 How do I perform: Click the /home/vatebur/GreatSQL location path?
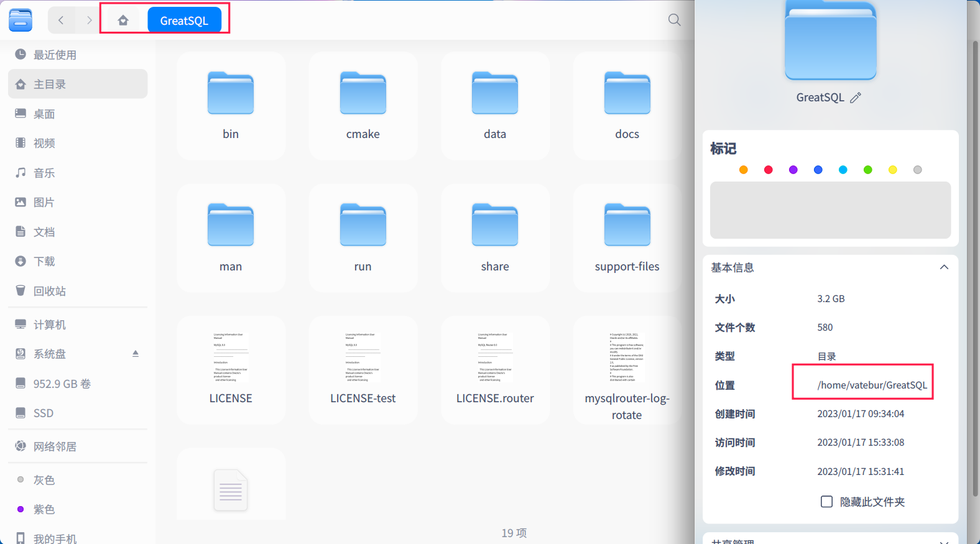[872, 385]
